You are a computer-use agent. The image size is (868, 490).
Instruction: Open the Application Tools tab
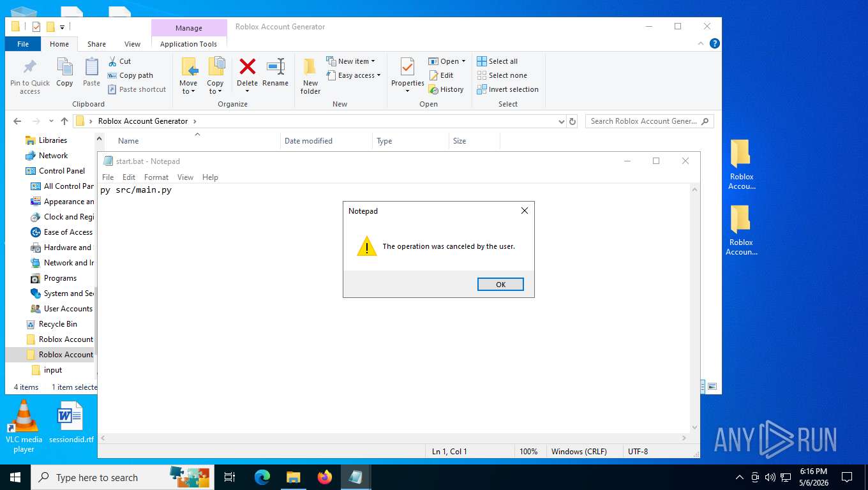[x=189, y=44]
